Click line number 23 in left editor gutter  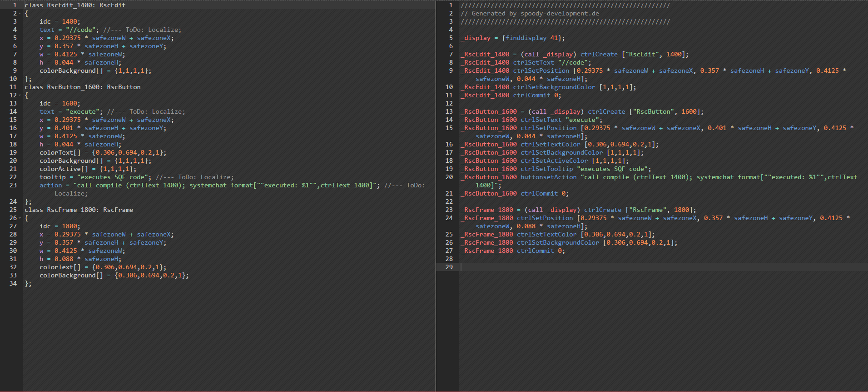(13, 185)
